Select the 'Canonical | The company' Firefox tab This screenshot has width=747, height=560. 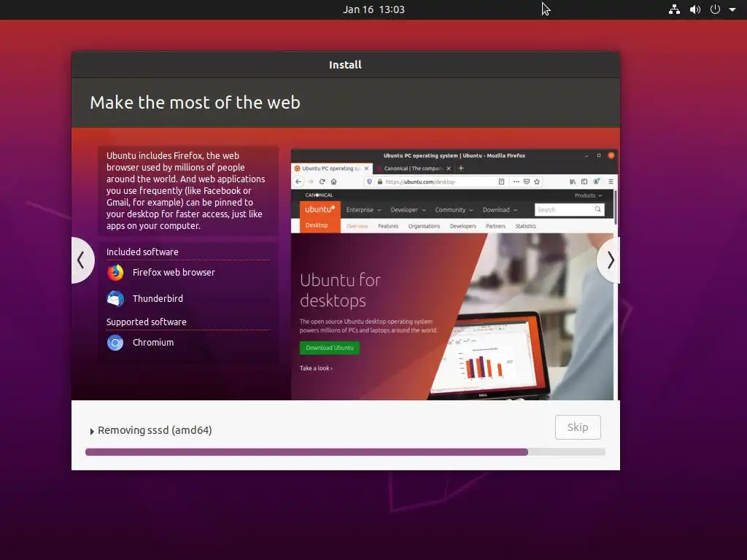click(x=413, y=168)
